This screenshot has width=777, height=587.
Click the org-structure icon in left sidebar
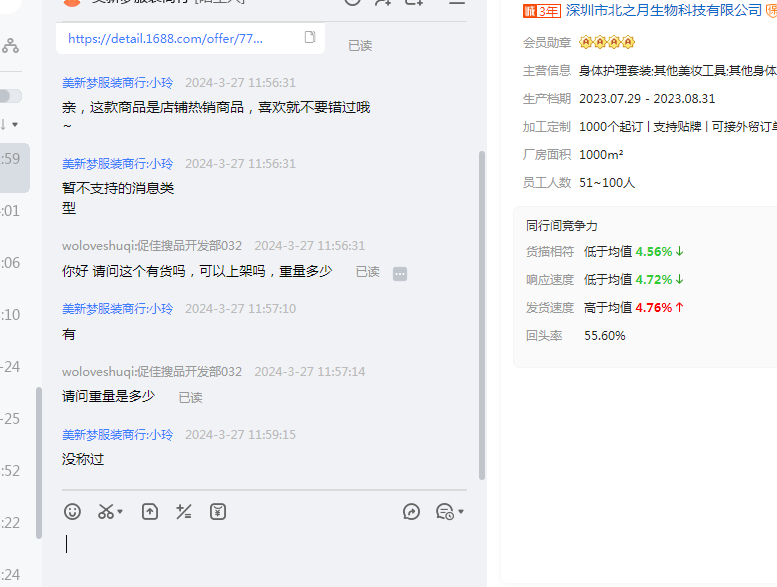(x=10, y=45)
